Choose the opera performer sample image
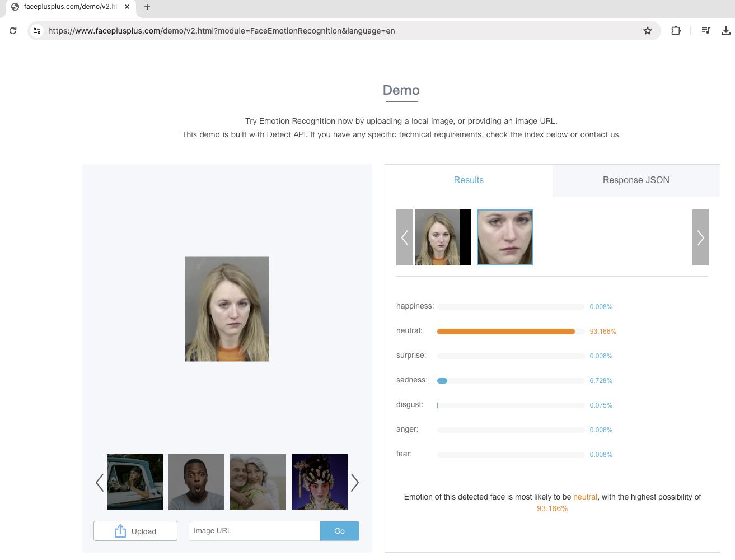 (320, 482)
